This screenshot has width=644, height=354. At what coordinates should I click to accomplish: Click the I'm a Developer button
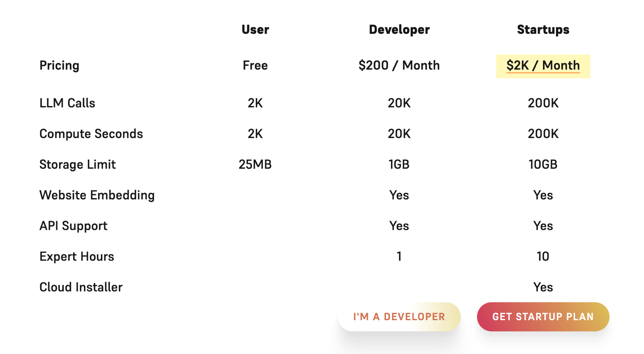click(x=399, y=316)
